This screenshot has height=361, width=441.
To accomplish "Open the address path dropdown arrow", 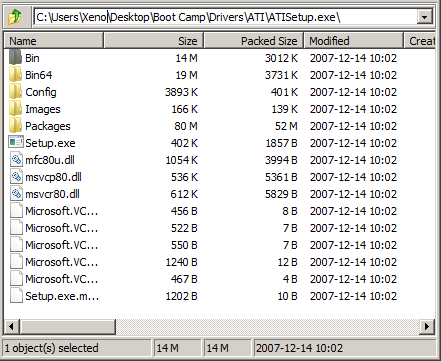I will pyautogui.click(x=424, y=17).
